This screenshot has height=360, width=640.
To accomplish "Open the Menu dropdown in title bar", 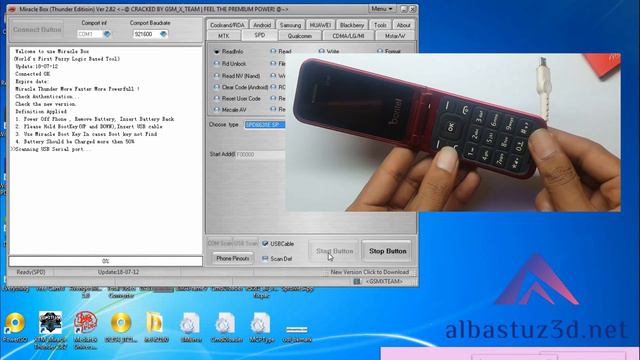I will point(382,9).
